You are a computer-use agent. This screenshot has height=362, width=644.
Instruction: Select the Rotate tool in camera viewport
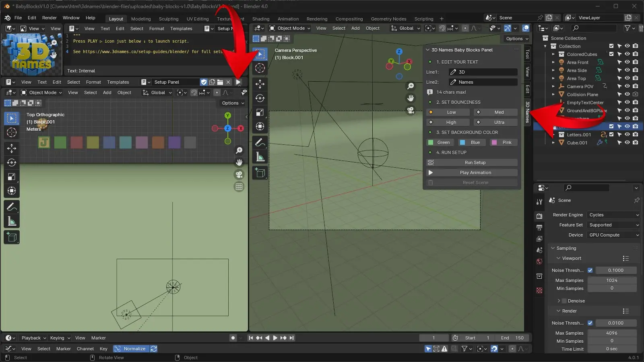(260, 98)
